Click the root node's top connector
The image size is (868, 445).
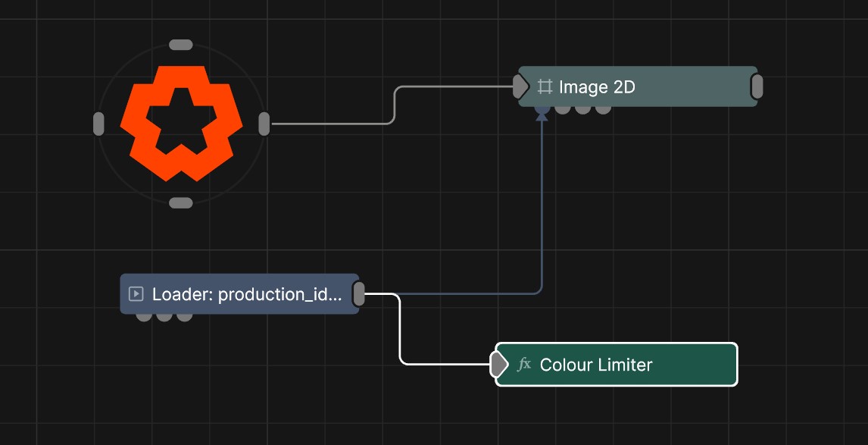[x=181, y=45]
